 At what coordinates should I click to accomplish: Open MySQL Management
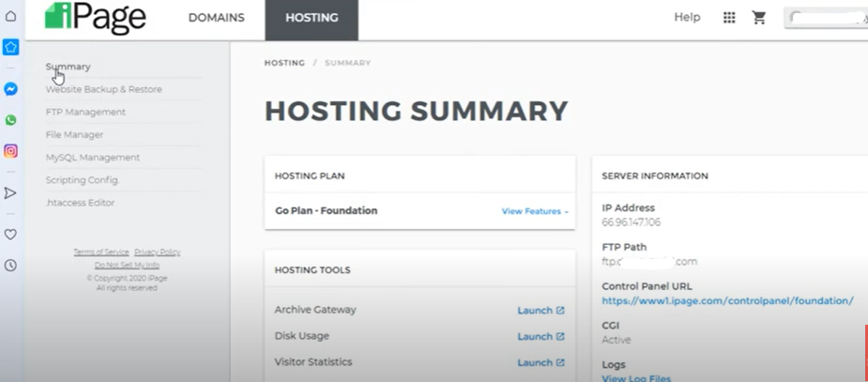(93, 158)
